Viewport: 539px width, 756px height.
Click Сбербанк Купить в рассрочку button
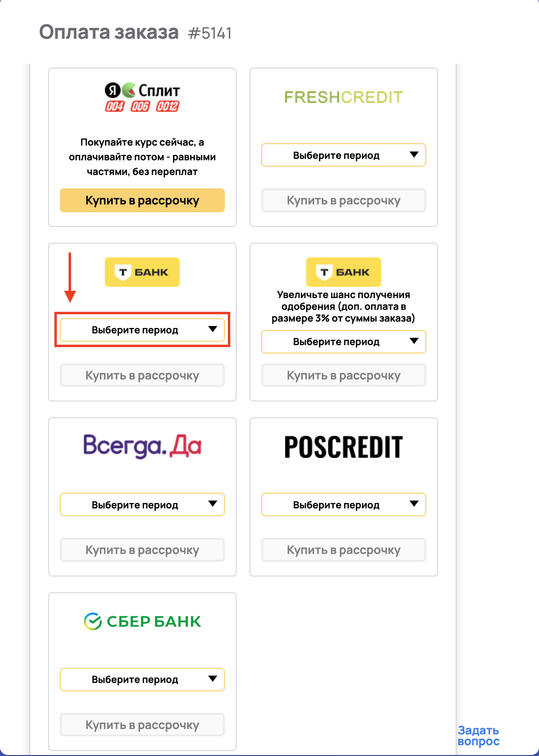[142, 725]
